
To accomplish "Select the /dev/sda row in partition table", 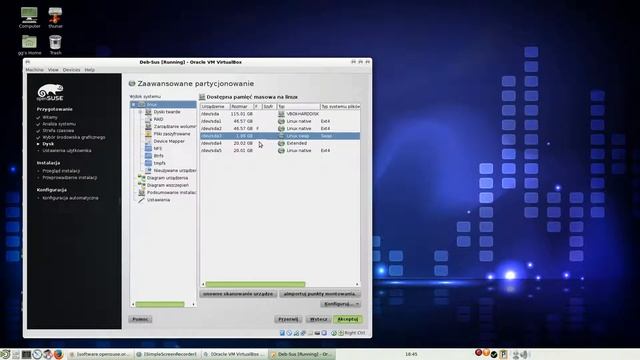I will tap(280, 114).
